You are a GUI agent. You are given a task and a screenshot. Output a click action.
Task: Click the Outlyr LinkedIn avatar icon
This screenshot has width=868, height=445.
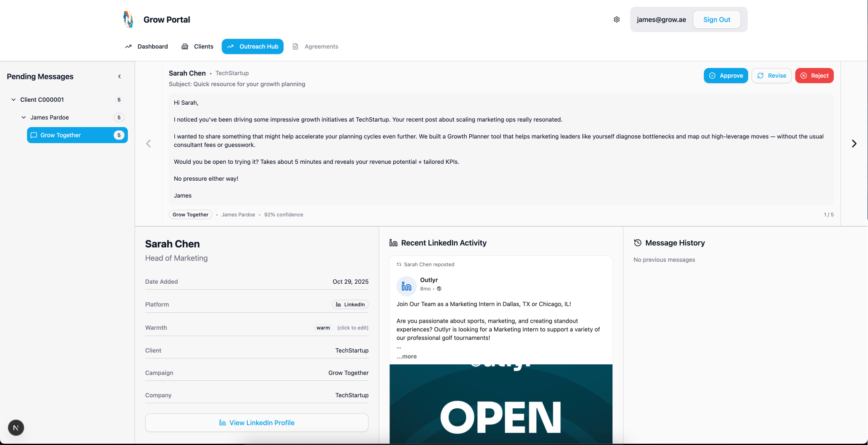[x=406, y=286]
